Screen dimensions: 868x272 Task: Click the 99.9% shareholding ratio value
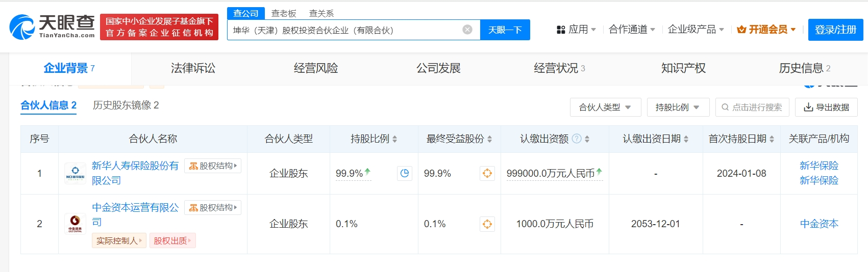349,174
